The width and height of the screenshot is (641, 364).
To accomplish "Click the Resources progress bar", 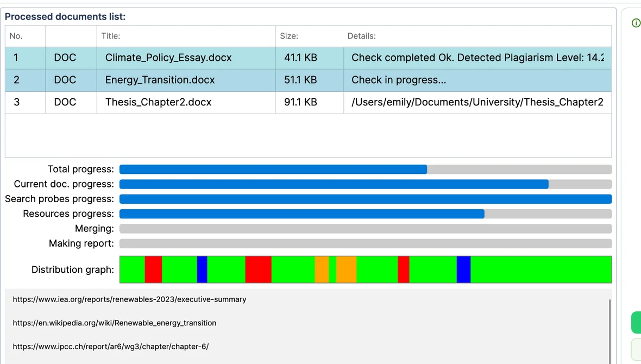I will 366,214.
